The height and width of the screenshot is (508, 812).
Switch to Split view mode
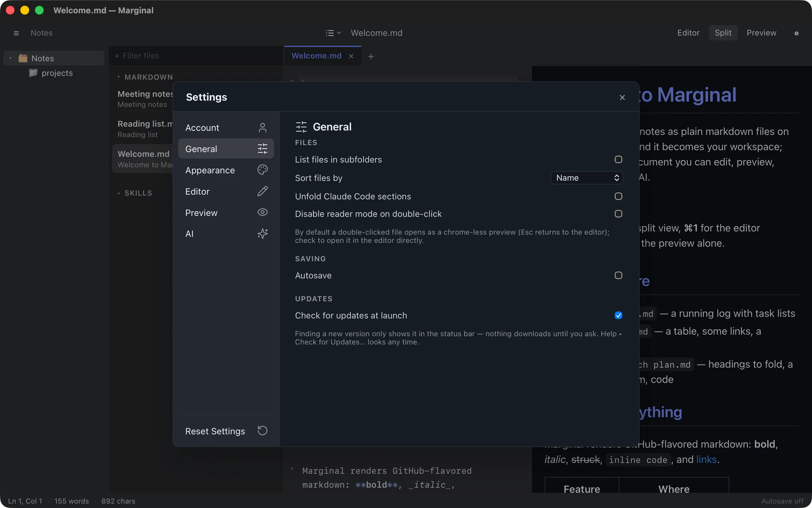pos(723,33)
